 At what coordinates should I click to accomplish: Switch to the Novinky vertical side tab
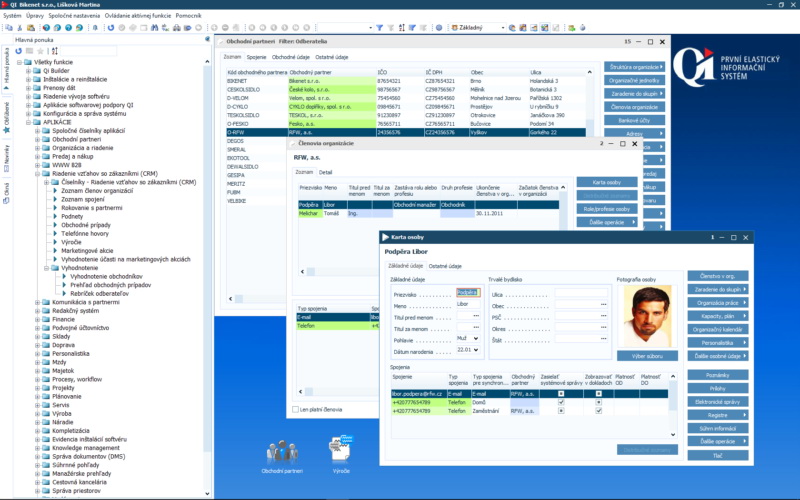coord(6,158)
